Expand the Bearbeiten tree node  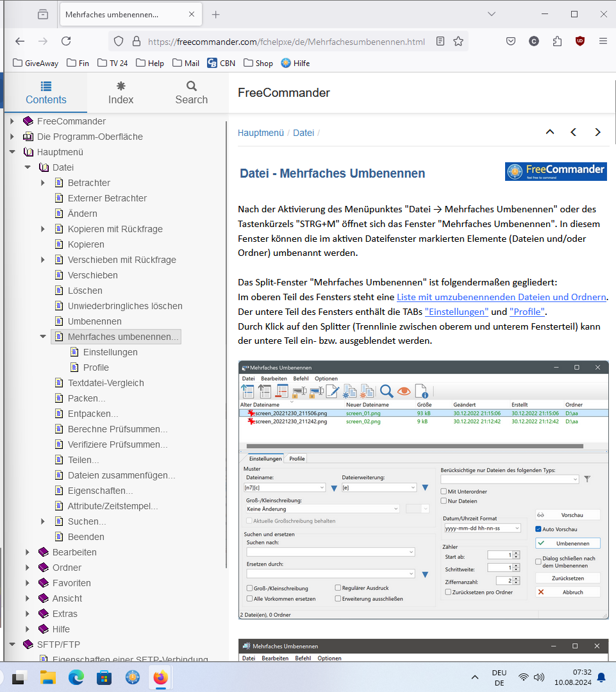click(x=28, y=552)
